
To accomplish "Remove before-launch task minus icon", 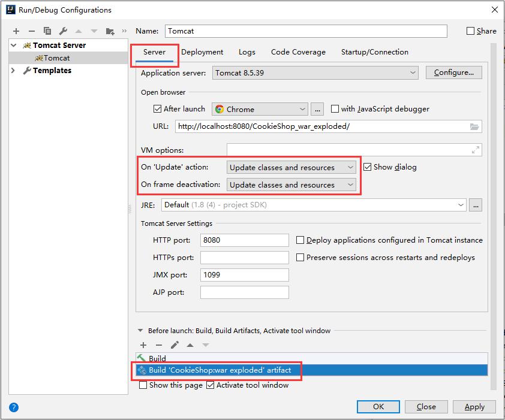I will 159,345.
